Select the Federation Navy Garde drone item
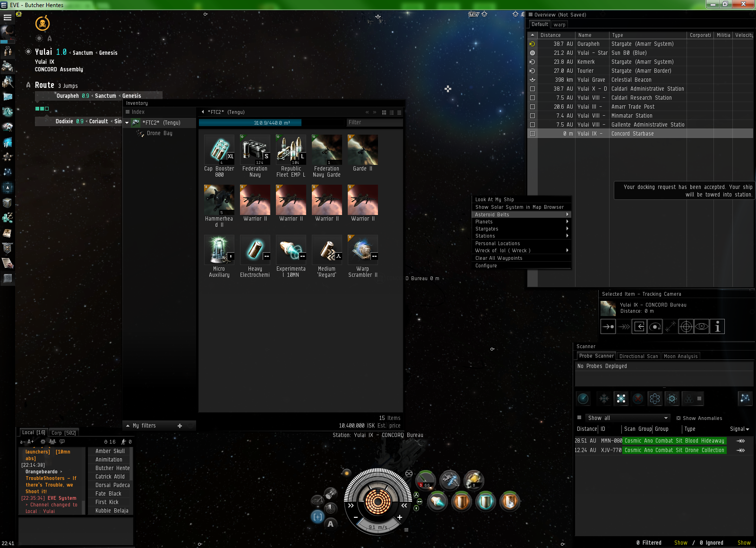The height and width of the screenshot is (548, 756). (327, 156)
